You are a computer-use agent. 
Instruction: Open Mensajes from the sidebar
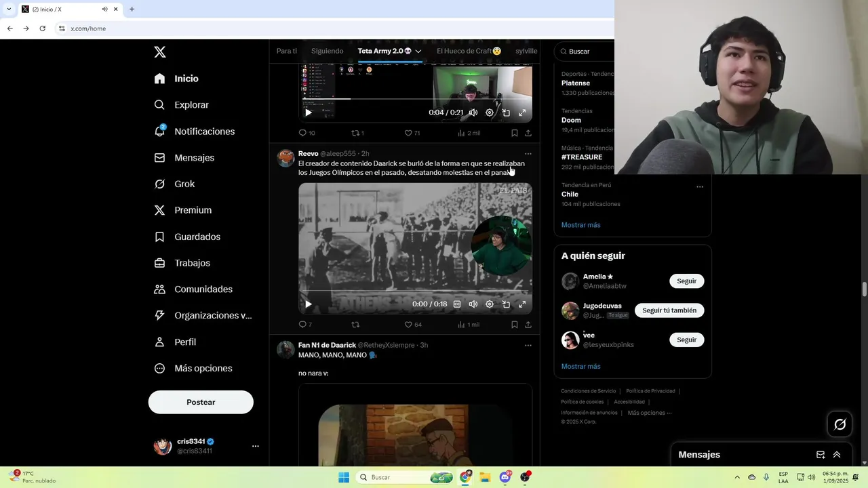tap(184, 158)
